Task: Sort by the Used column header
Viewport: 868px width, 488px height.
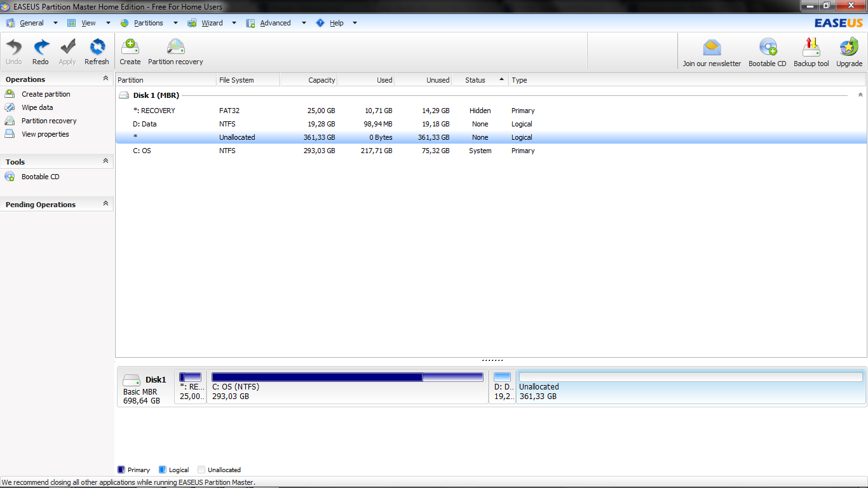Action: [x=366, y=80]
